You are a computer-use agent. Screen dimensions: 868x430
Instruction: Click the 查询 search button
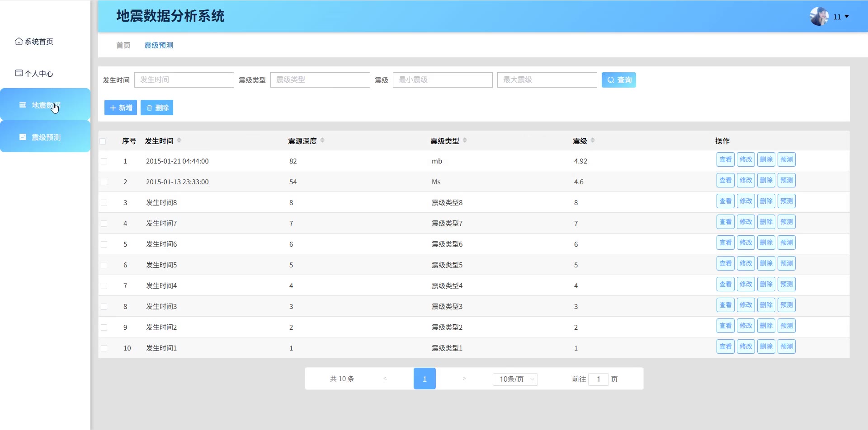(618, 80)
